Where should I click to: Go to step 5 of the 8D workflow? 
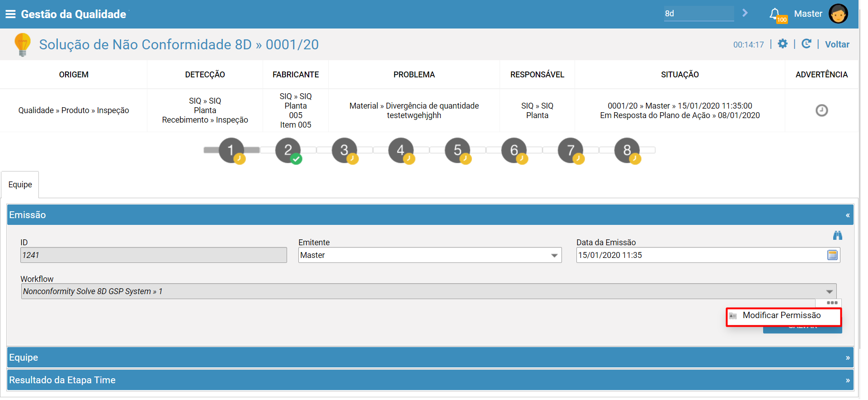coord(458,150)
